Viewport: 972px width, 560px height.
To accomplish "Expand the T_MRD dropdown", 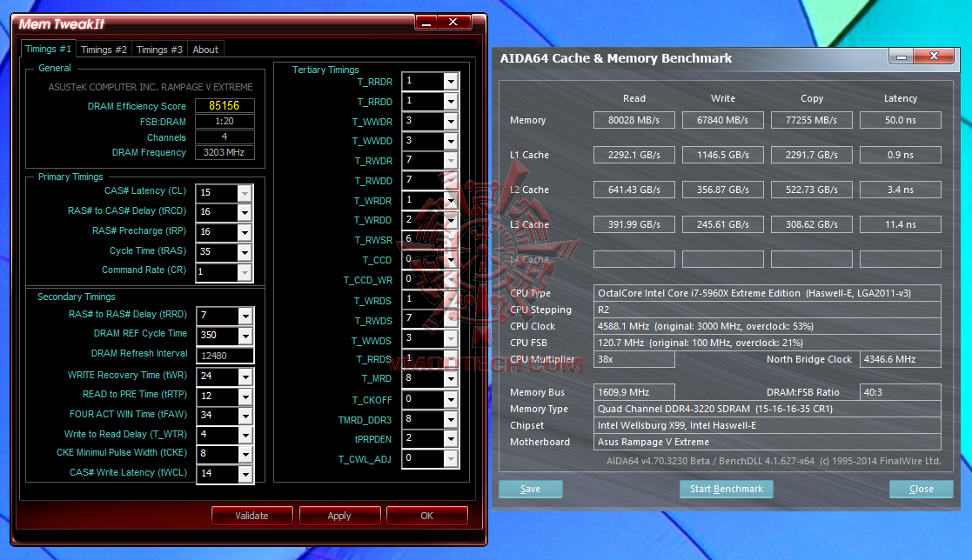I will point(451,378).
